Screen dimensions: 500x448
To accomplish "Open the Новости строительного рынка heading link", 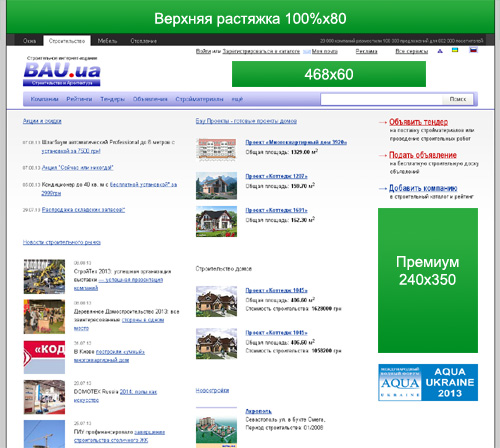I will (62, 242).
